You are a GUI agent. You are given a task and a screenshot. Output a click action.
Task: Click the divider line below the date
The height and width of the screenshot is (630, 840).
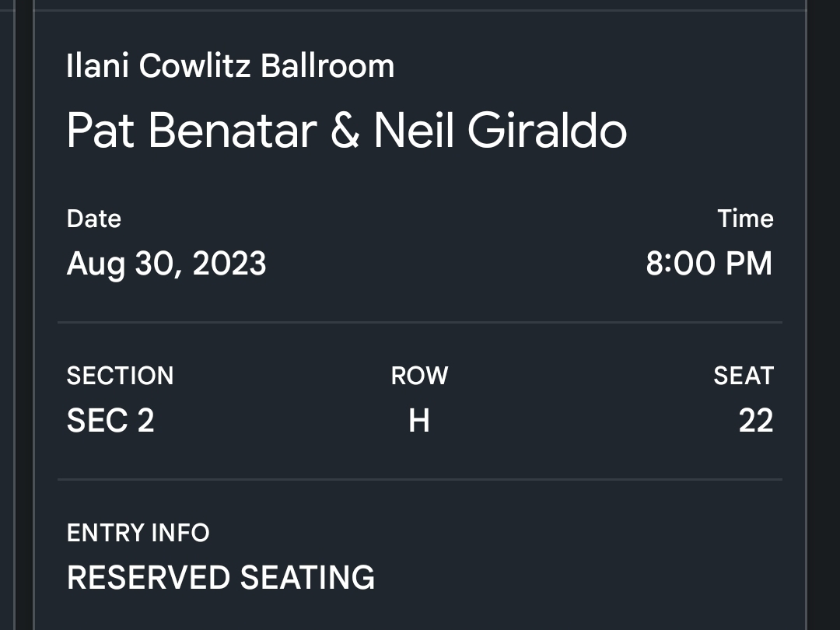pos(420,323)
